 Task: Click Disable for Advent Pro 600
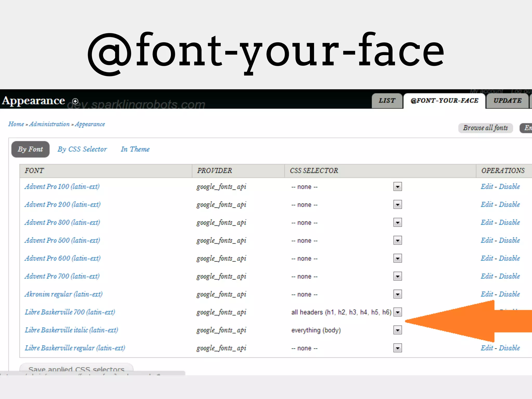[x=509, y=258]
